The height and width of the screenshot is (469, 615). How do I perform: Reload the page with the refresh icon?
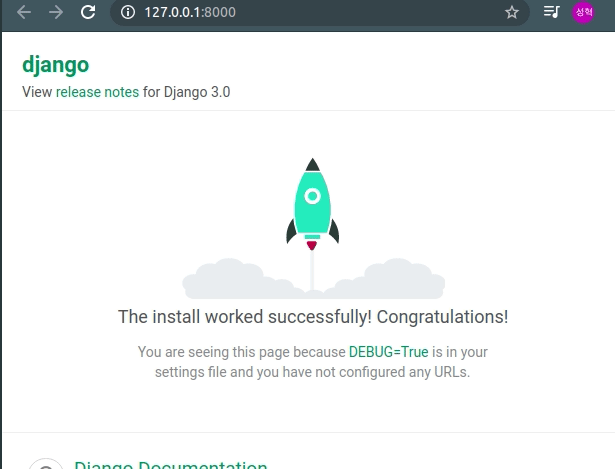pos(88,12)
